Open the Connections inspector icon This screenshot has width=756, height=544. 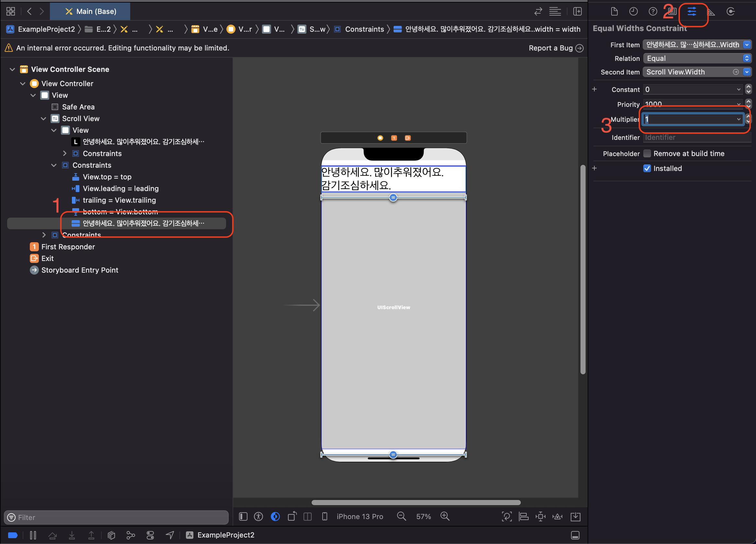730,12
